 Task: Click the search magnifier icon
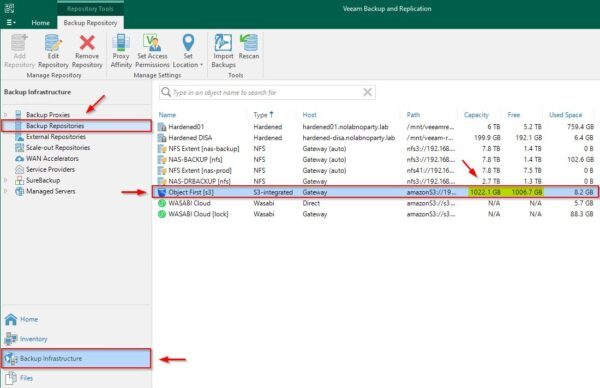click(166, 92)
